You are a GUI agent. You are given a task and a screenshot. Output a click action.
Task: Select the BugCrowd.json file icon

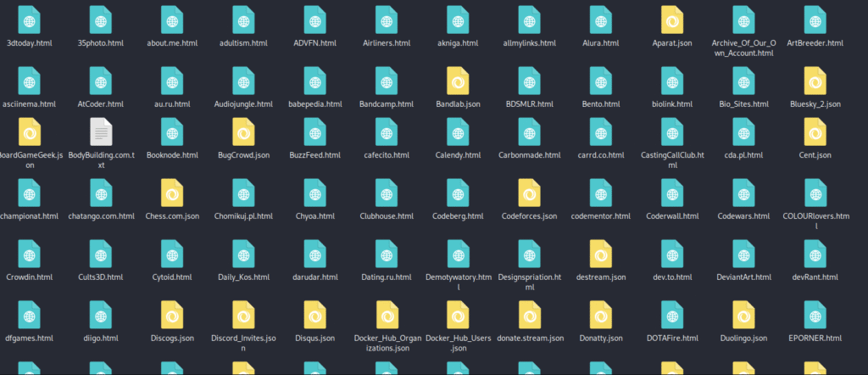[243, 132]
